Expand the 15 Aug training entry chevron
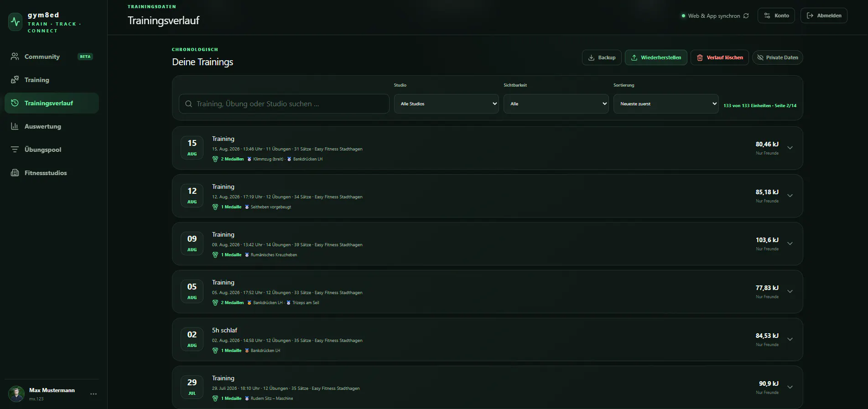The height and width of the screenshot is (409, 868). 790,148
